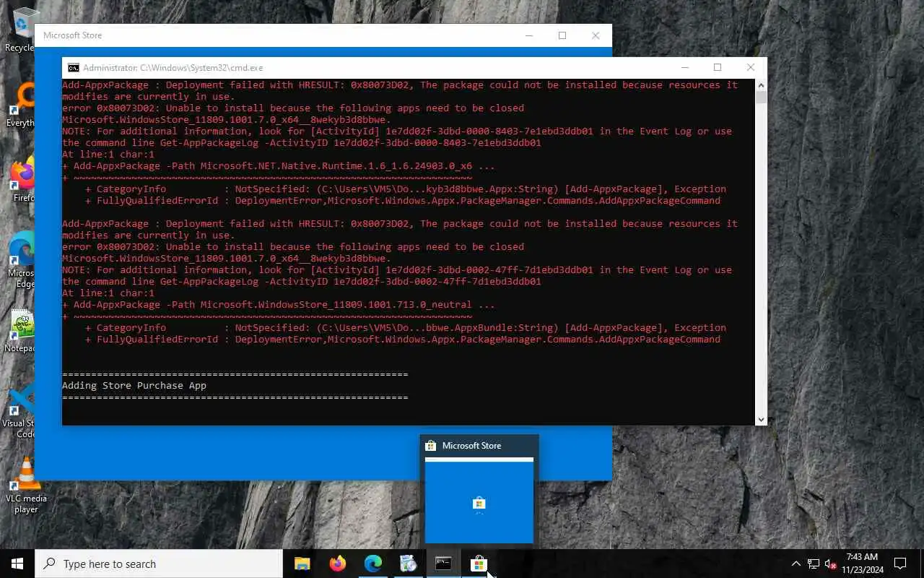The height and width of the screenshot is (578, 924).
Task: Click the Microsoft.WindowsStore_11809.1001.713.0_neutral command line
Action: tap(279, 305)
